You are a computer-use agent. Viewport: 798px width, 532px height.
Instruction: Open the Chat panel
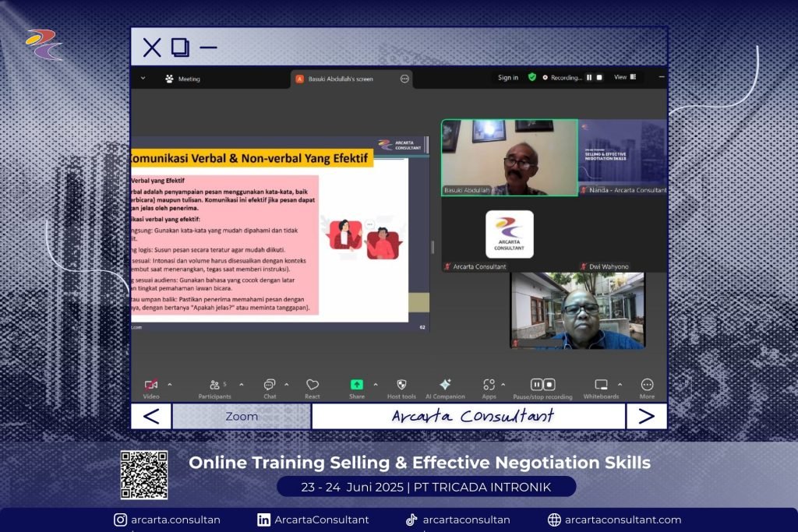coord(269,385)
